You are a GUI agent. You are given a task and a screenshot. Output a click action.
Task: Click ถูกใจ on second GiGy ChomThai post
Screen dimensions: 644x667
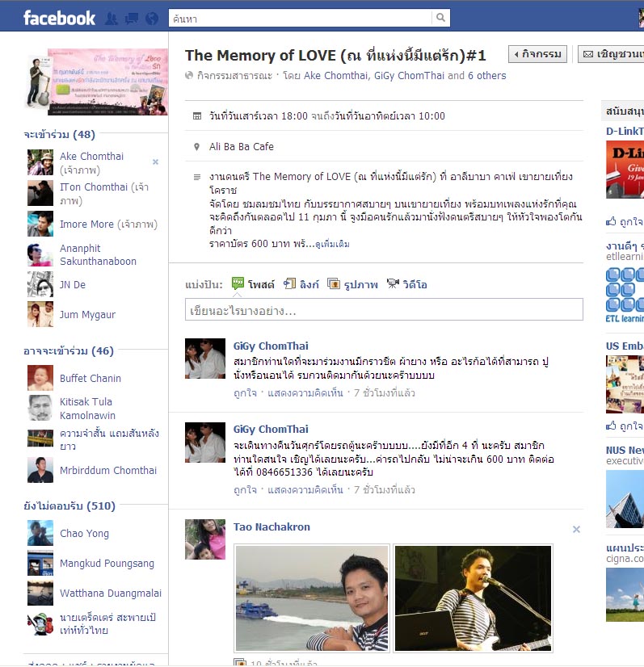[x=245, y=489]
